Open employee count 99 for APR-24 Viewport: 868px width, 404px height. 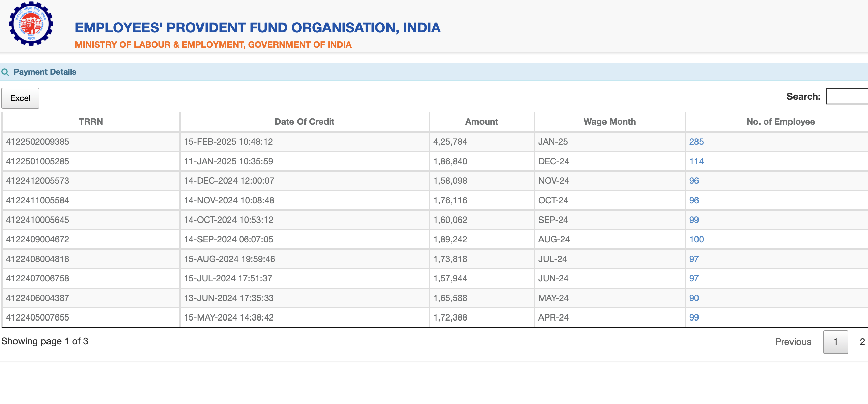point(694,317)
